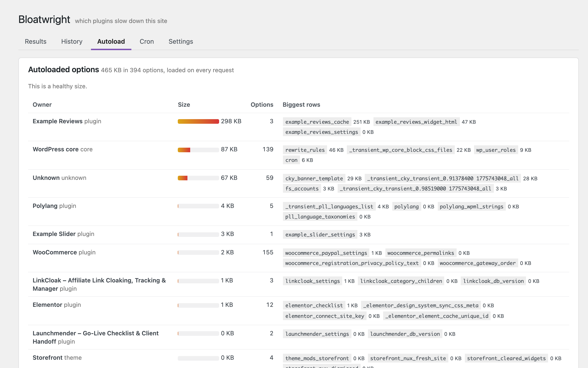Click the Owner column header
The height and width of the screenshot is (368, 588).
42,105
